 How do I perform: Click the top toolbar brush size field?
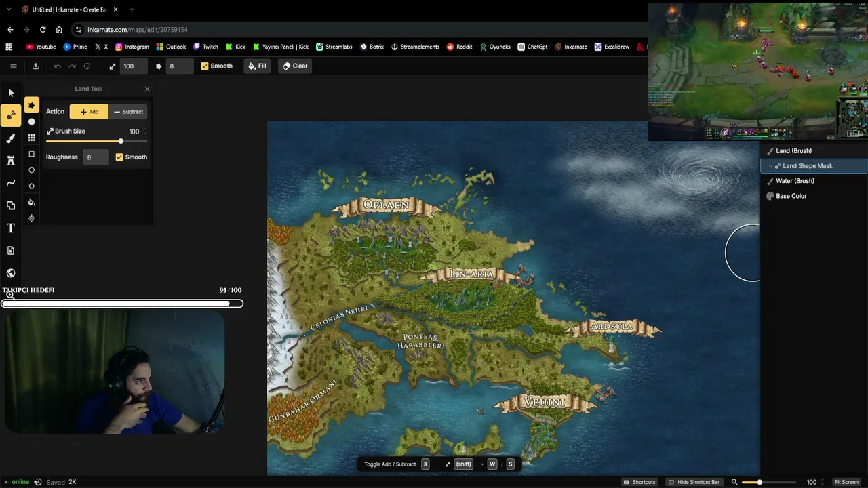coord(134,66)
